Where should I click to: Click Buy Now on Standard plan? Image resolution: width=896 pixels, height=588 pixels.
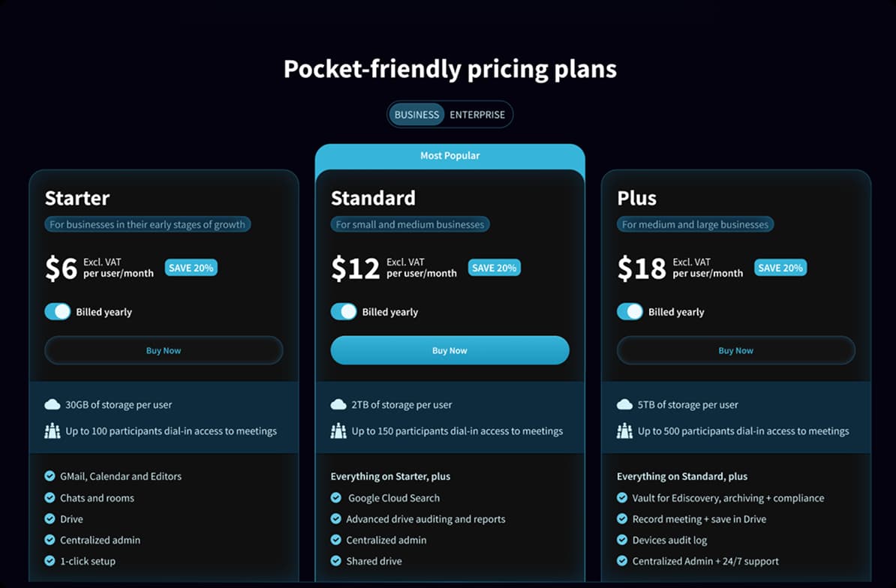450,349
